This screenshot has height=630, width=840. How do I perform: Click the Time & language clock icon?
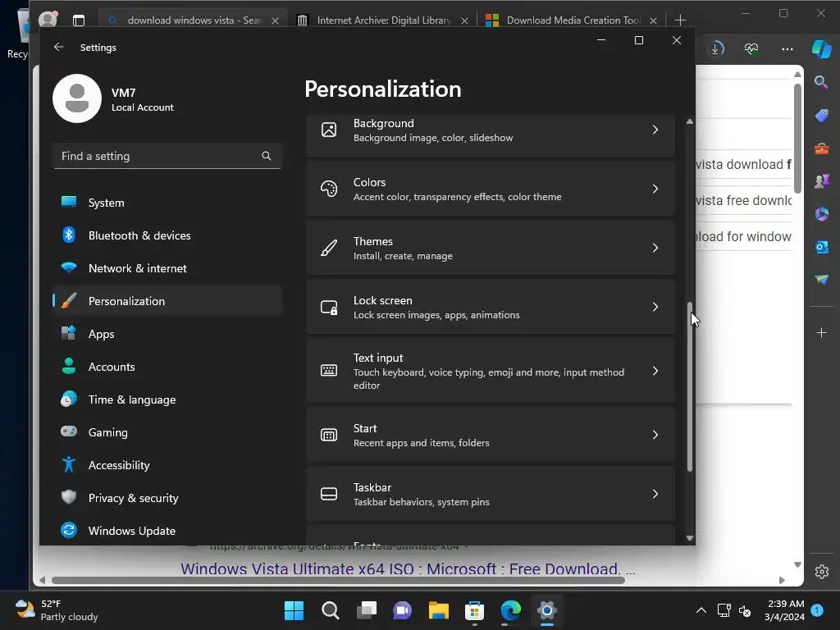point(69,399)
